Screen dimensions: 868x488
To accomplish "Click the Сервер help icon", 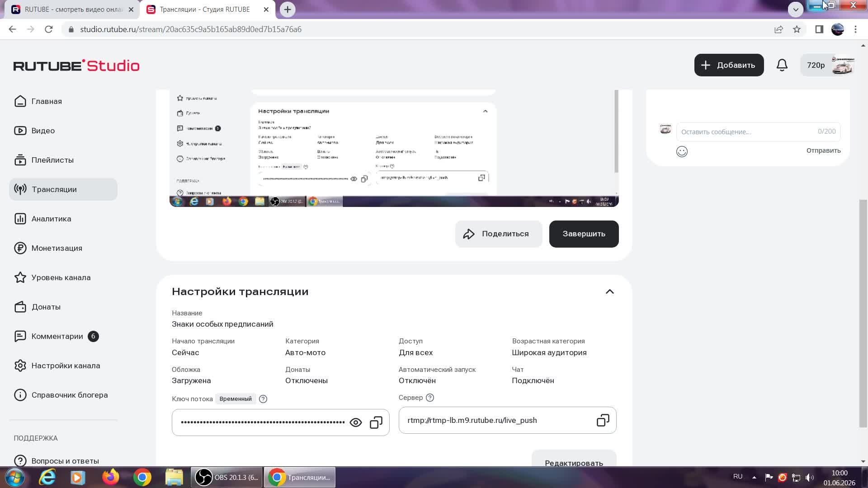I will point(430,398).
